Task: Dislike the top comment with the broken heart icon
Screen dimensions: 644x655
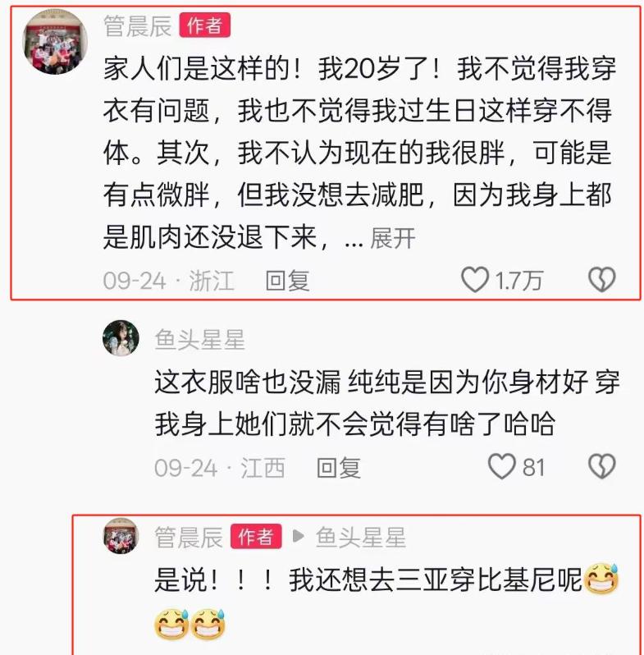Action: 602,279
